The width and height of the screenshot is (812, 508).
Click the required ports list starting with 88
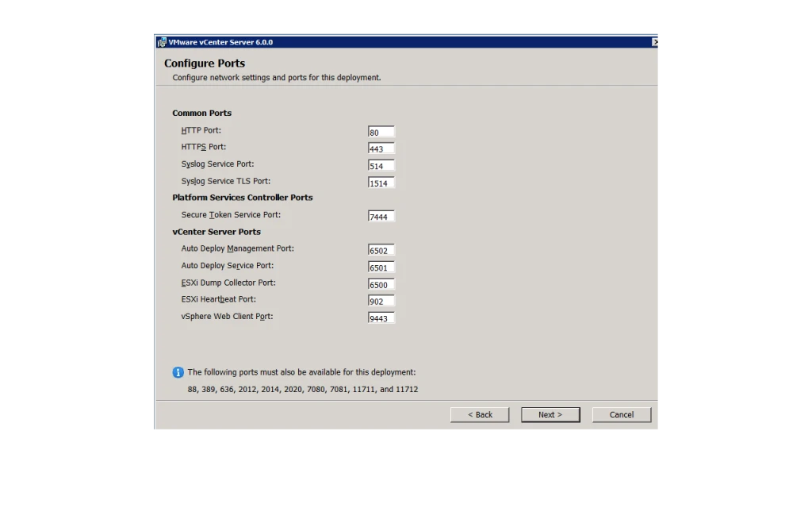click(302, 389)
